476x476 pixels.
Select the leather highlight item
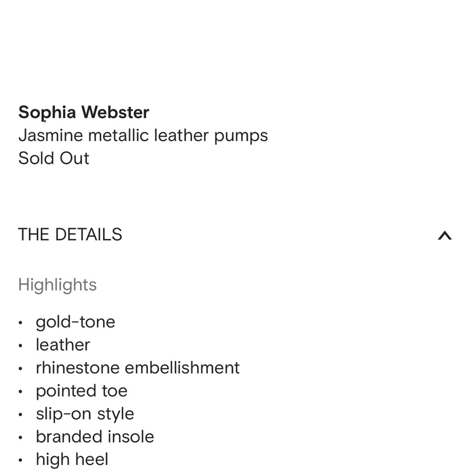63,345
